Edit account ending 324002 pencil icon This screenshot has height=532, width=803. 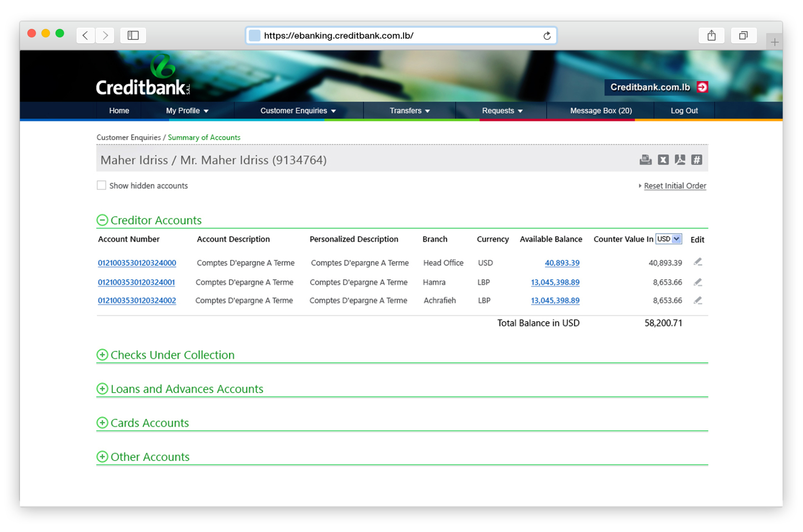(x=698, y=300)
